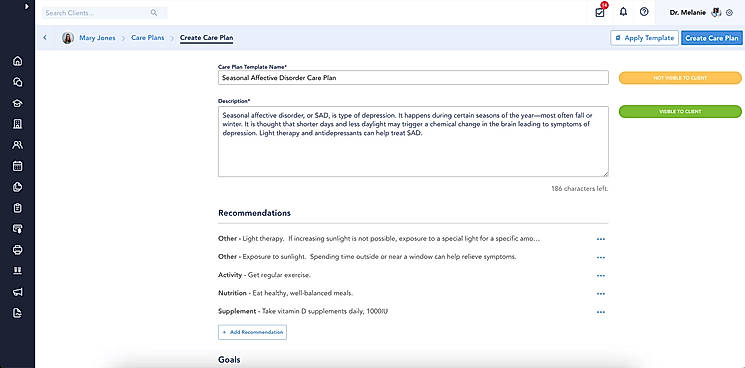Click the Add Recommendation button
745x368 pixels.
[252, 332]
